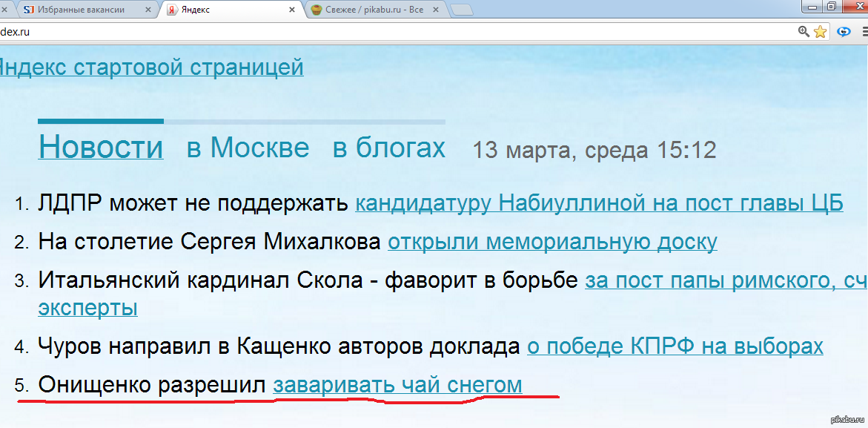The height and width of the screenshot is (428, 868).
Task: Switch news to в Москве
Action: tap(248, 148)
